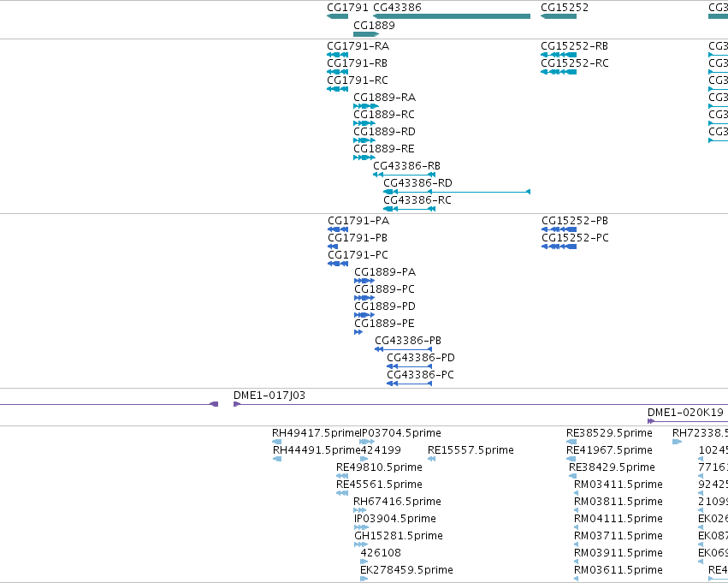728x583 pixels.
Task: Select the CG43386 gene span bar
Action: pyautogui.click(x=452, y=16)
